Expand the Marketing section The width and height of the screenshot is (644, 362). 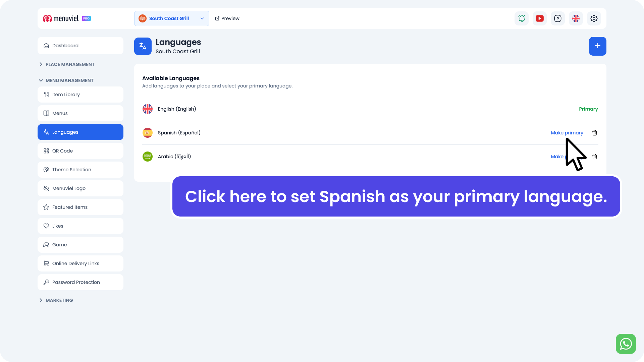coord(59,300)
